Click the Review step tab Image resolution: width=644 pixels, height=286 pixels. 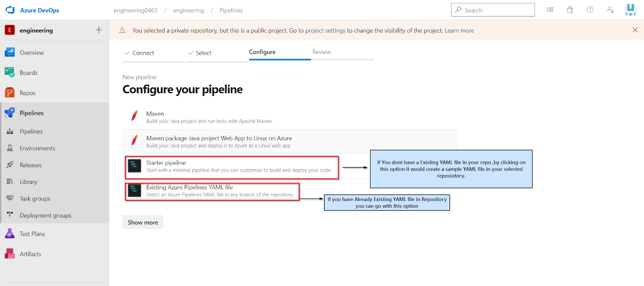pos(343,52)
